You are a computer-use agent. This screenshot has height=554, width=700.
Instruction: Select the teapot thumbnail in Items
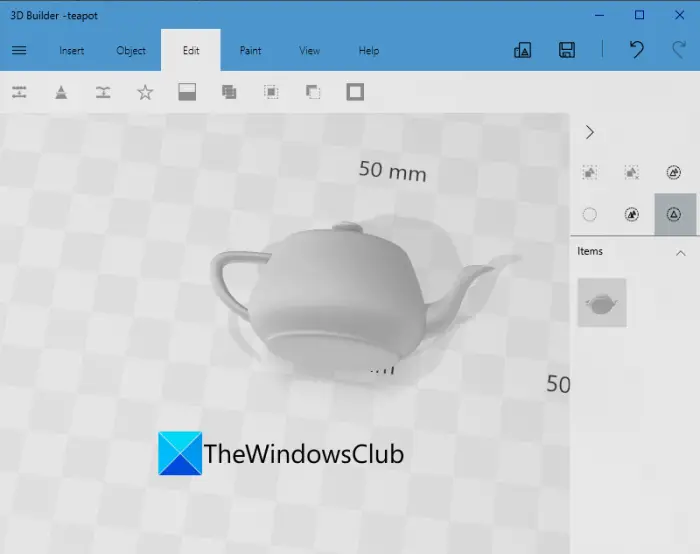(x=602, y=302)
